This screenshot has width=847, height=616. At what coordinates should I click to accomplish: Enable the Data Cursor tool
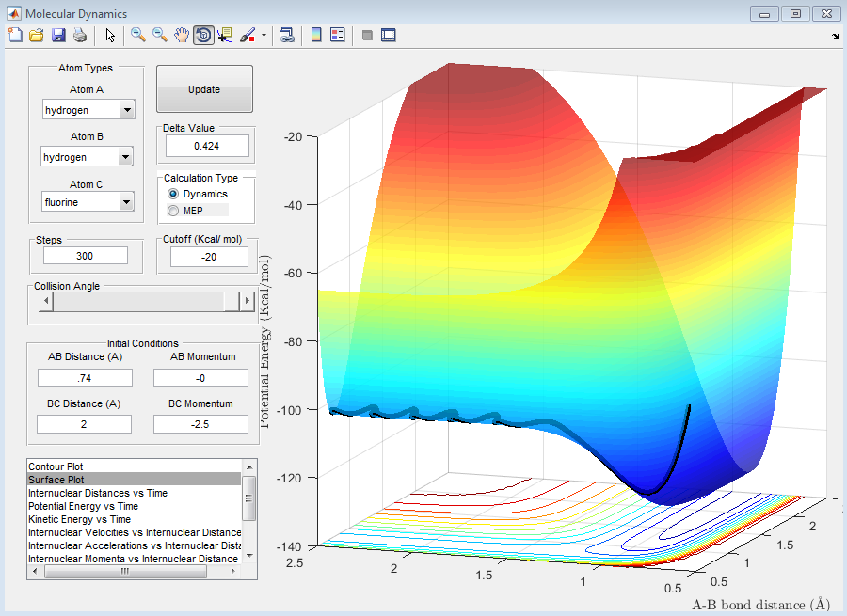point(225,35)
